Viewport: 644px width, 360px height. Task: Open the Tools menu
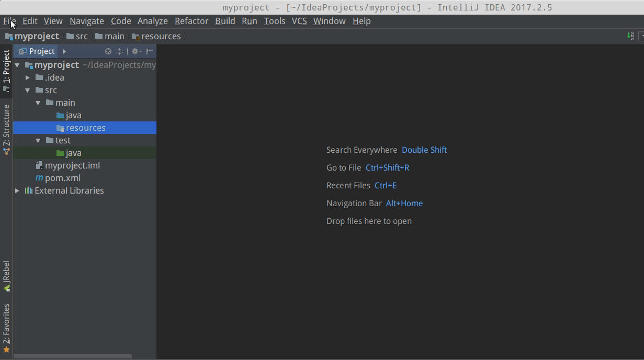pos(275,21)
